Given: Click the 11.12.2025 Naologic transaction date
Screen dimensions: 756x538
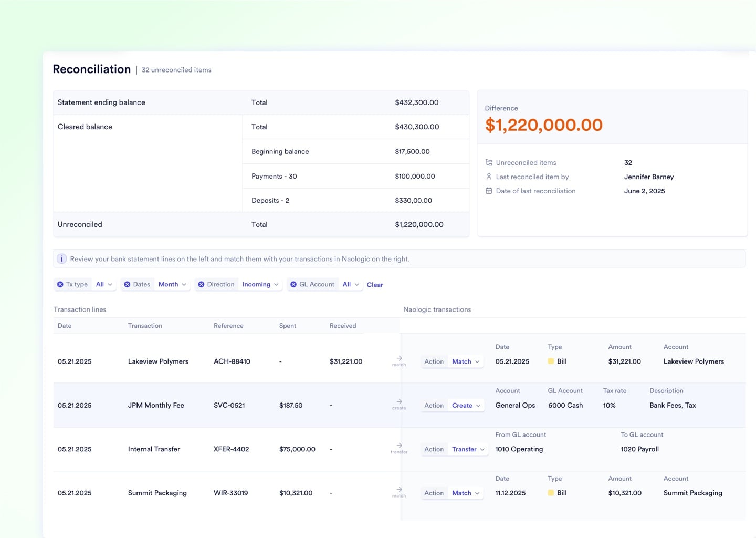Looking at the screenshot, I should point(510,493).
